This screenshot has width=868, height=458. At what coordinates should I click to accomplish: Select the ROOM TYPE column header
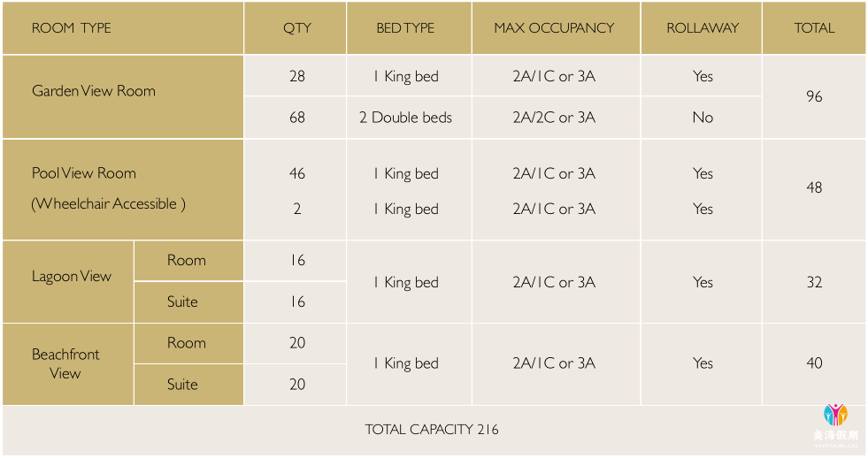pyautogui.click(x=123, y=27)
